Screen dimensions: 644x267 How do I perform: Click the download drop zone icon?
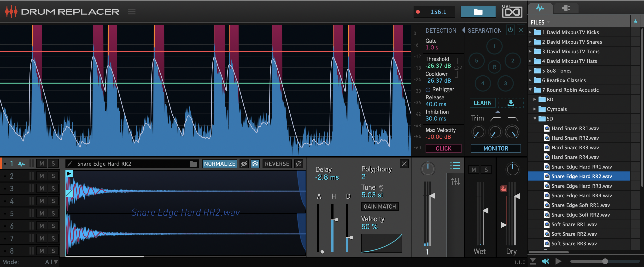coord(510,103)
